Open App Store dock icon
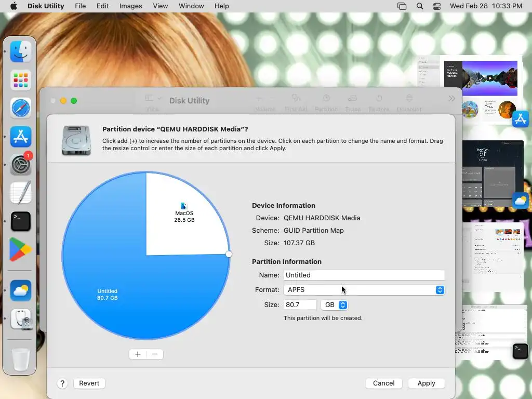 (21, 137)
